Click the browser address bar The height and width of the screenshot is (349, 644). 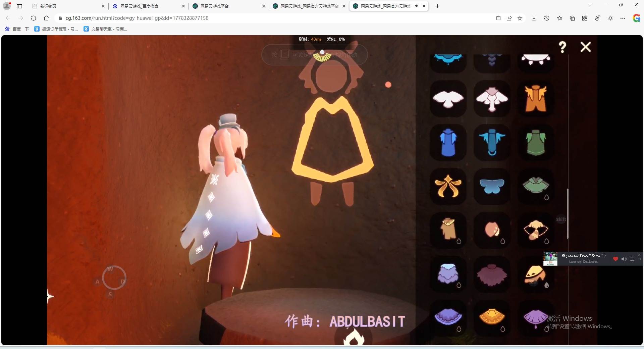(x=275, y=18)
